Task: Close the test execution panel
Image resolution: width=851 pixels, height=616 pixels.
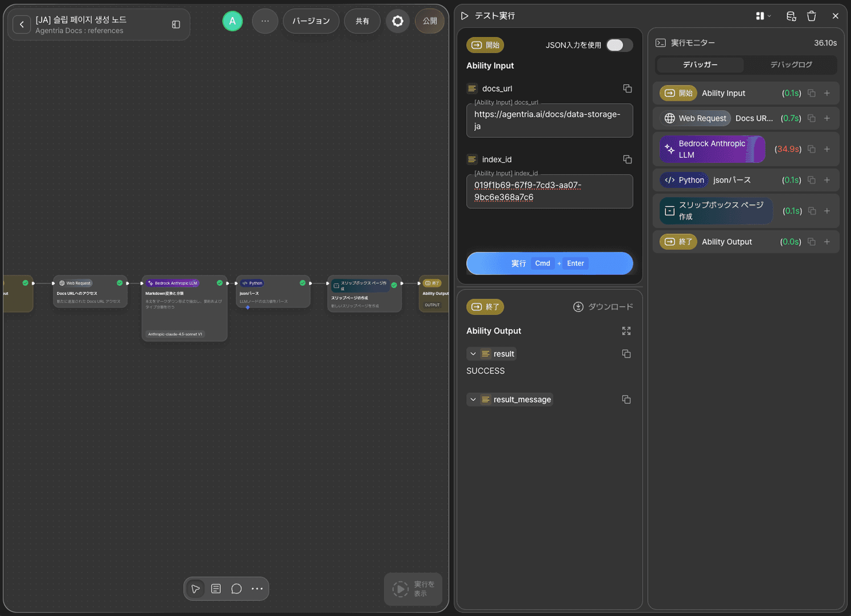Action: point(835,16)
